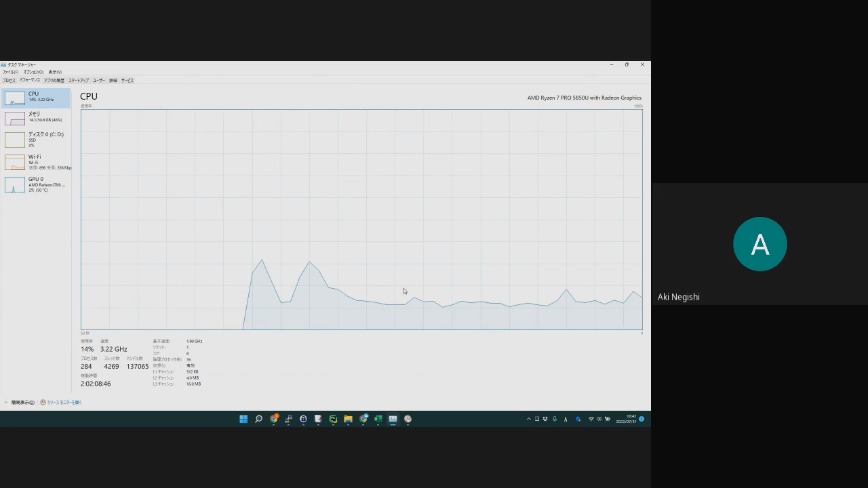Select the CPU performance graph thumbnail
868x488 pixels.
tap(15, 98)
